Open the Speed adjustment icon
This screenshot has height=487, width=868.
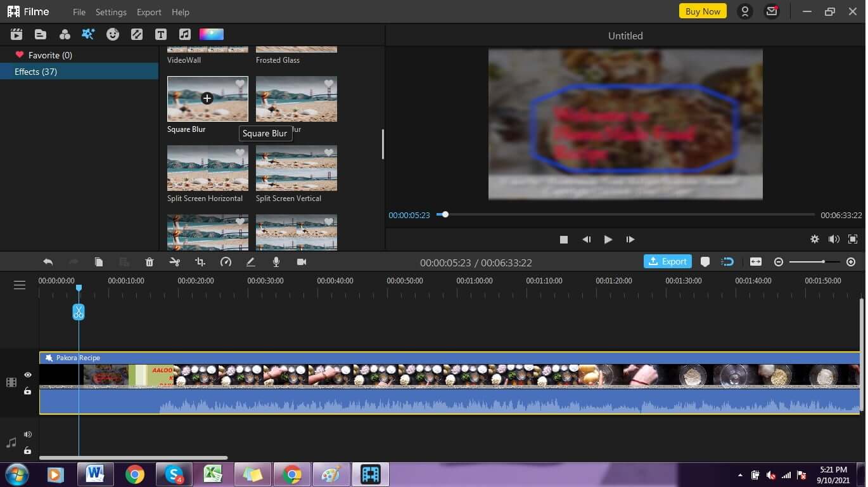pyautogui.click(x=226, y=262)
